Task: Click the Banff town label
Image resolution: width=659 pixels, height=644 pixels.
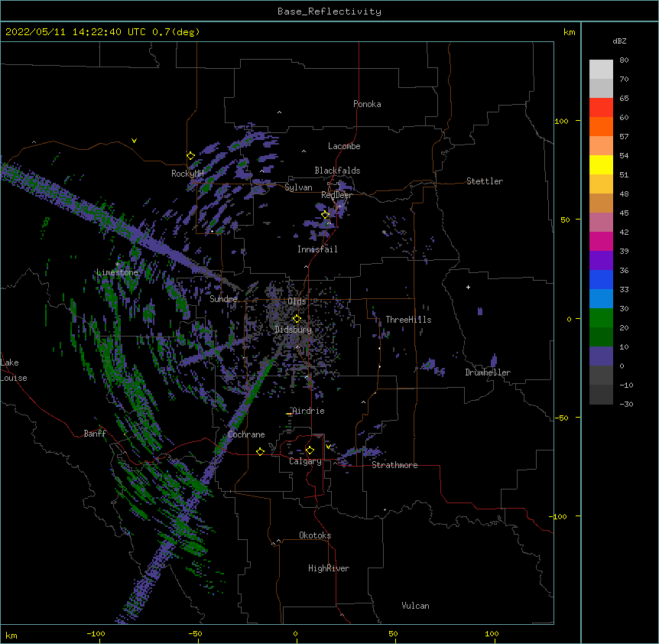Action: (95, 434)
